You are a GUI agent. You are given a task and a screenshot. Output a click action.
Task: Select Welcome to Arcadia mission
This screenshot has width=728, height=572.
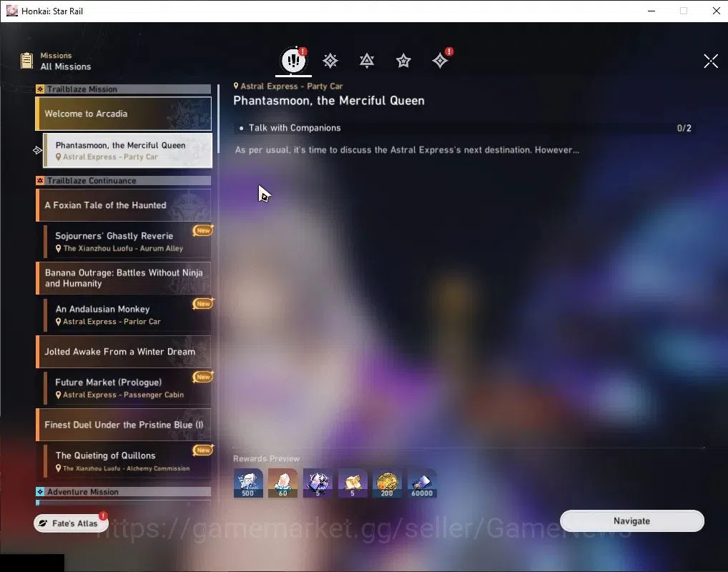pos(124,114)
